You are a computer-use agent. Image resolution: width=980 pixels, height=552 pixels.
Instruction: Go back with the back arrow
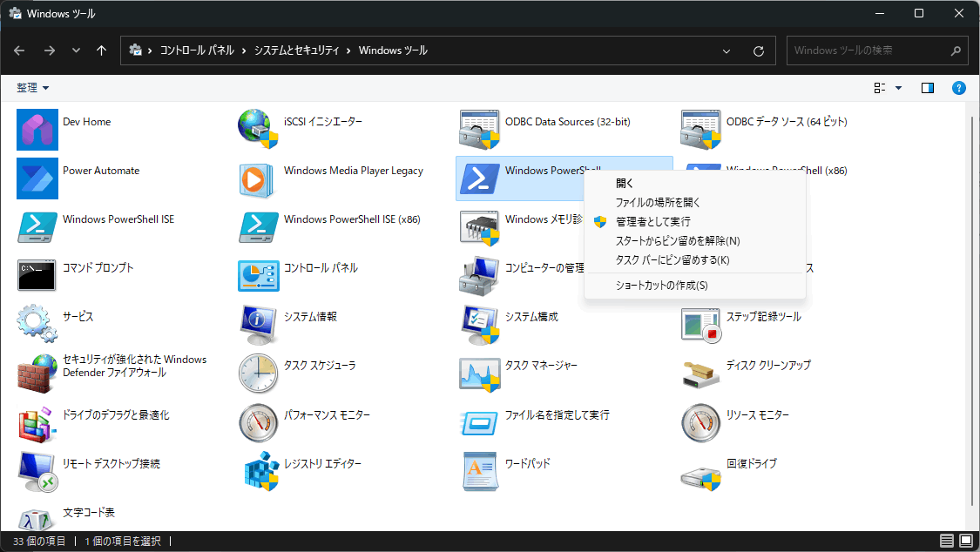pos(19,50)
